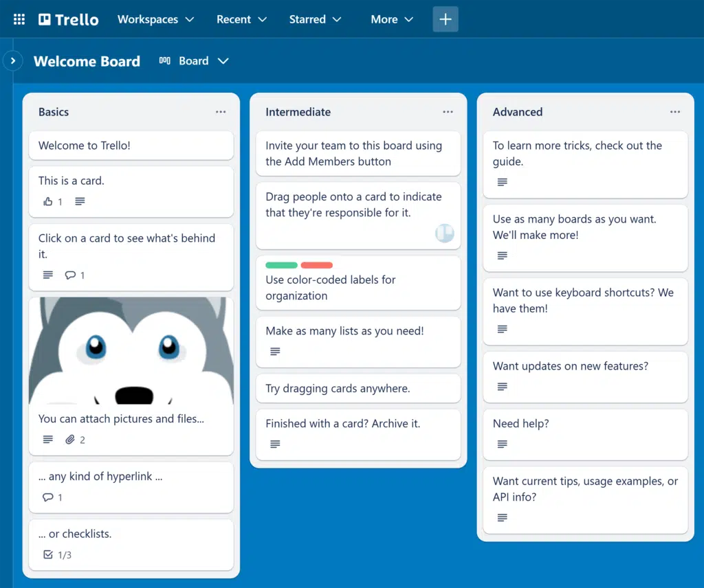704x588 pixels.
Task: Click the green label on color-coded labels card
Action: pos(281,265)
